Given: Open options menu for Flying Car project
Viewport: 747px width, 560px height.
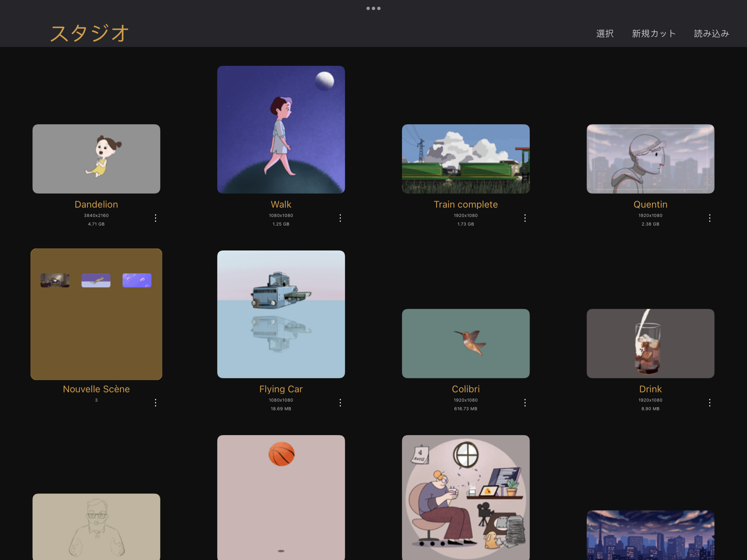Looking at the screenshot, I should pyautogui.click(x=340, y=403).
